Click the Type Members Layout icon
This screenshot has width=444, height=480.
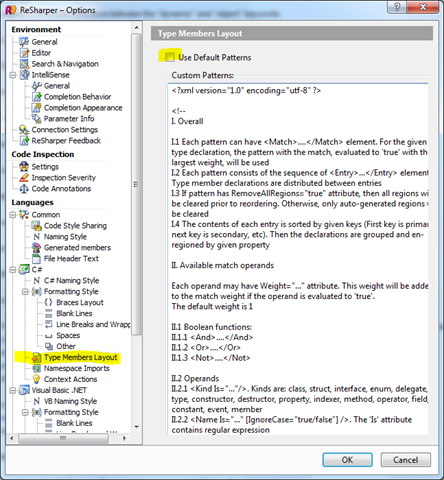[36, 358]
